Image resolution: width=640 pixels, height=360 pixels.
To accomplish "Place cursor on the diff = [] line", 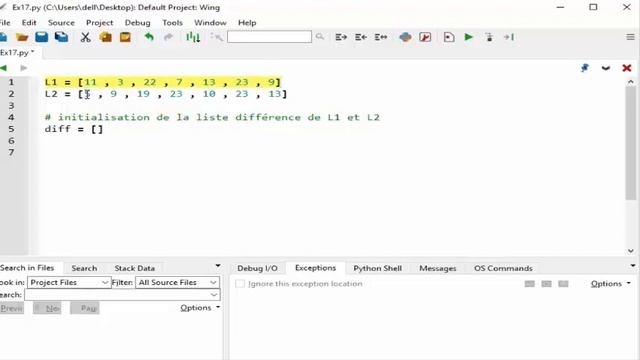I will point(74,129).
